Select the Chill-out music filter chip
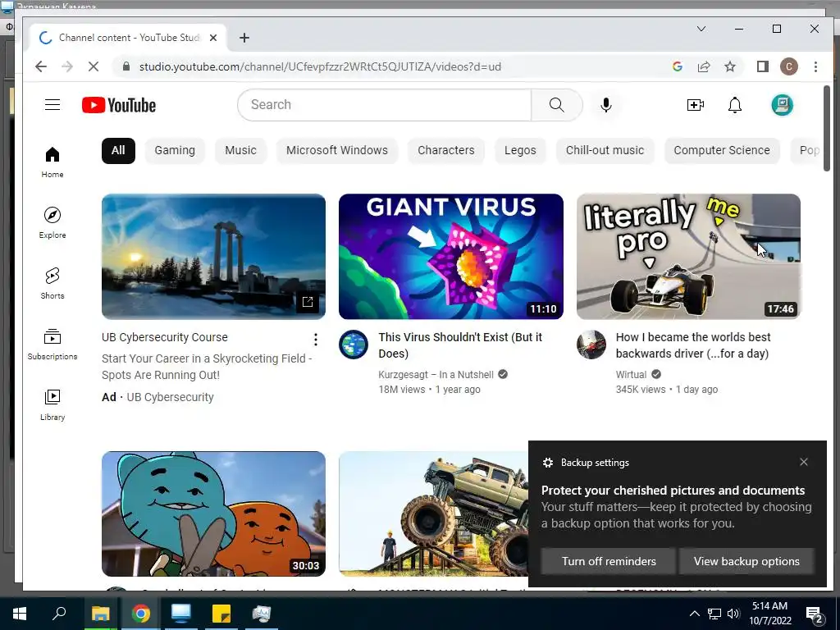 tap(605, 151)
